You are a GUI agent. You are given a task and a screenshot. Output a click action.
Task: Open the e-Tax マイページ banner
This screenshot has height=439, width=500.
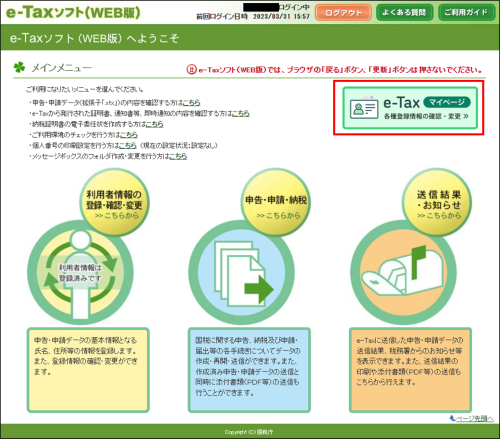(x=410, y=108)
